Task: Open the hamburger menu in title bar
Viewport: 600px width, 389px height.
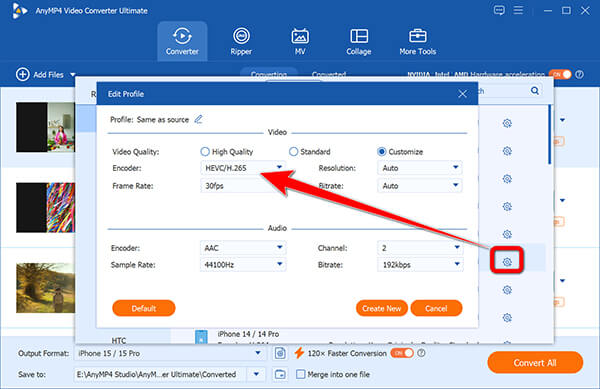Action: 518,10
